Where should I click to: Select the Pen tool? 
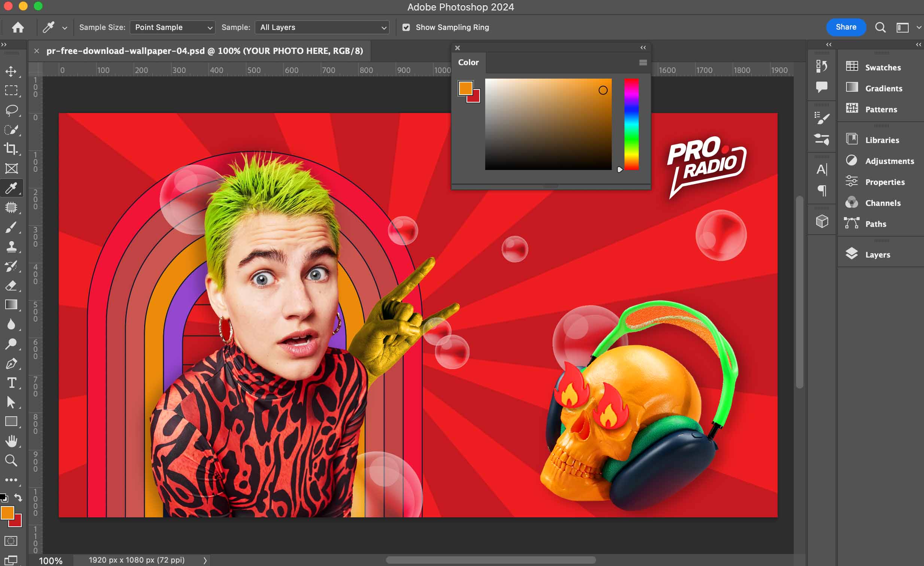pos(11,363)
